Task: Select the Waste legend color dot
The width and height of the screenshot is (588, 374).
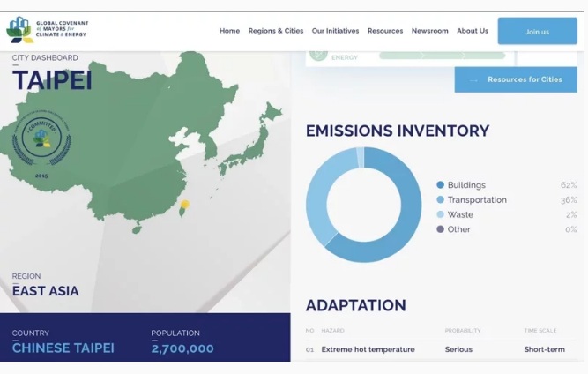Action: point(440,214)
